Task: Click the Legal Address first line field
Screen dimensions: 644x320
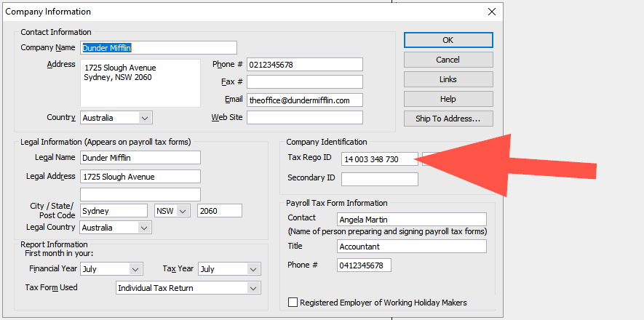Action: pyautogui.click(x=140, y=177)
